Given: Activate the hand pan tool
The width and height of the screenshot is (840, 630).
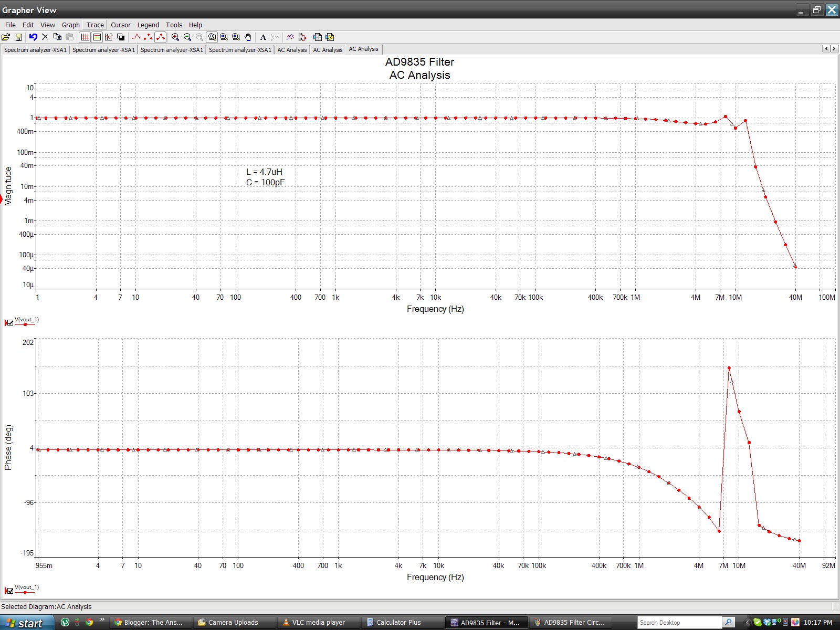Looking at the screenshot, I should point(247,37).
